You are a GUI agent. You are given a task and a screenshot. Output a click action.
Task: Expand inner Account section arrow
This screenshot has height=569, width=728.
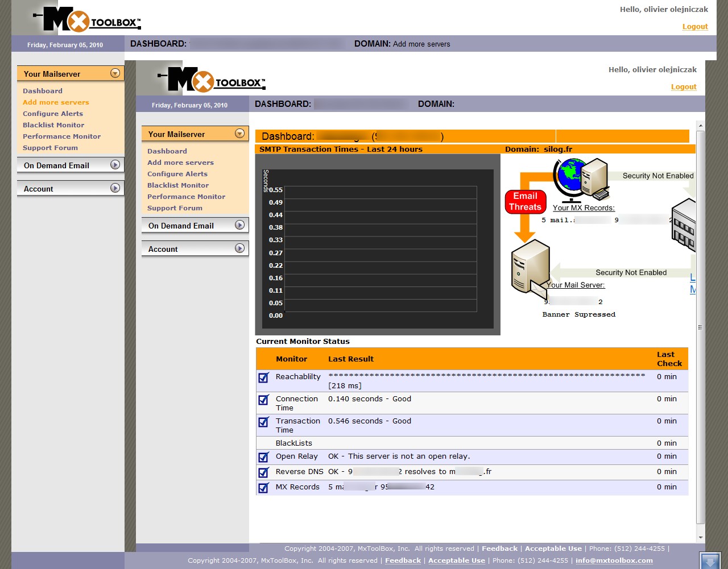click(x=240, y=248)
